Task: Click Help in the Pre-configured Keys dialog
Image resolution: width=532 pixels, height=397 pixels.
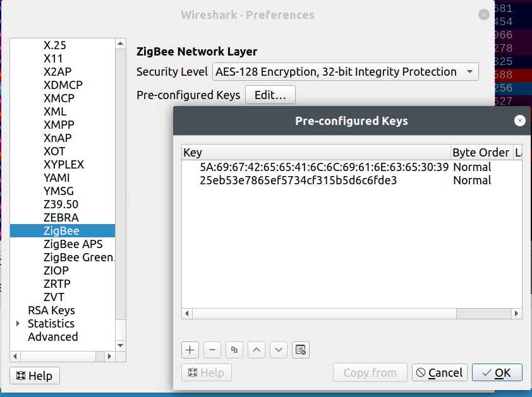Action: [x=206, y=372]
